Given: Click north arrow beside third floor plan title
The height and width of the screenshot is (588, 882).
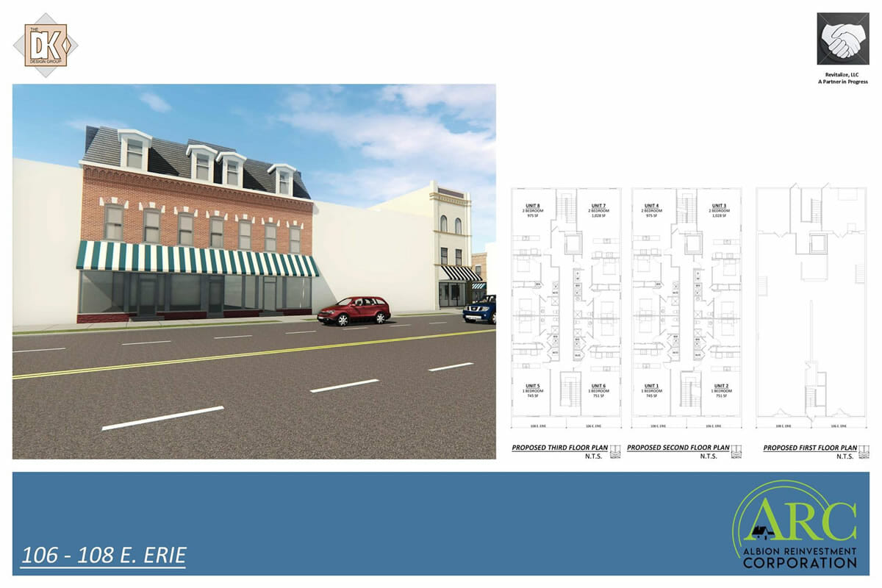Looking at the screenshot, I should coord(614,451).
